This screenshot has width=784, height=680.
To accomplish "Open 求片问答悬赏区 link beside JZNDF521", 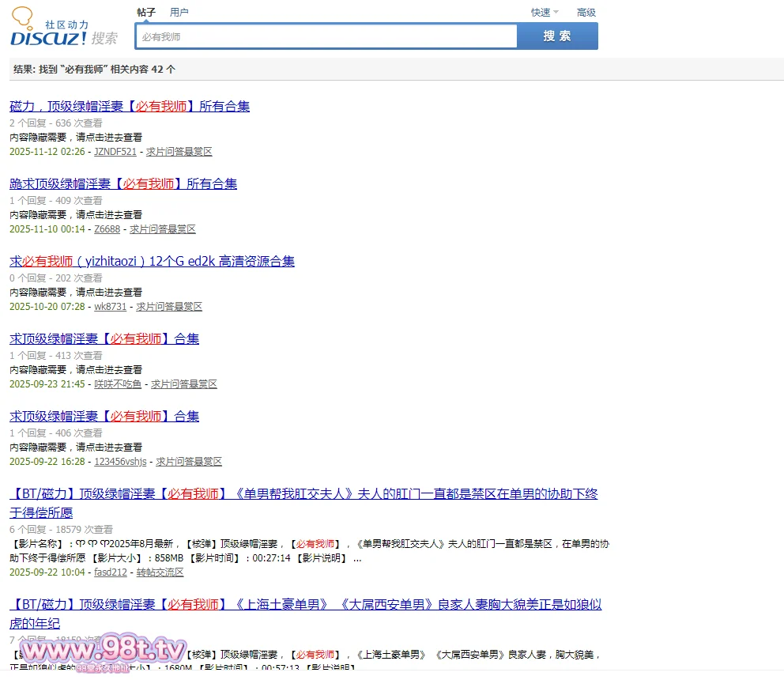I will pyautogui.click(x=179, y=152).
